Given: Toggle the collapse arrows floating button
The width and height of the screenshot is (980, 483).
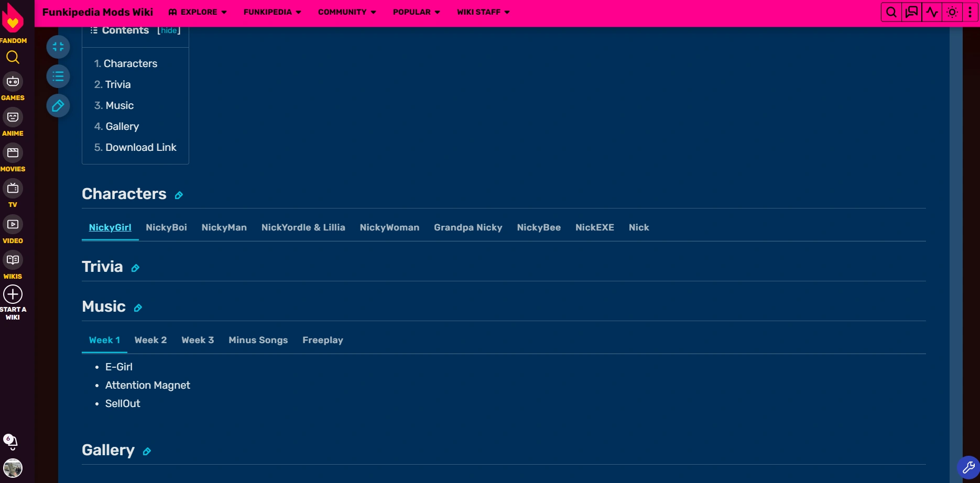Looking at the screenshot, I should click(58, 47).
